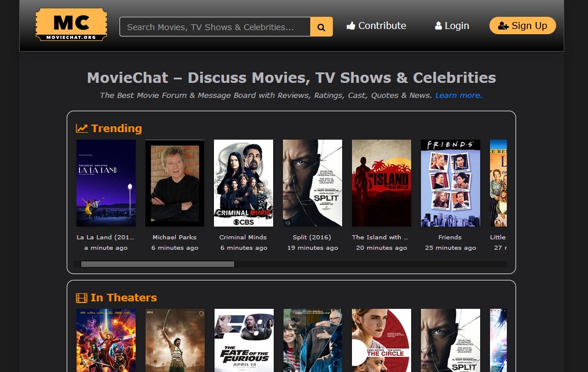Click the magnifier search button
Screen dimensions: 588x372
[x=321, y=27]
